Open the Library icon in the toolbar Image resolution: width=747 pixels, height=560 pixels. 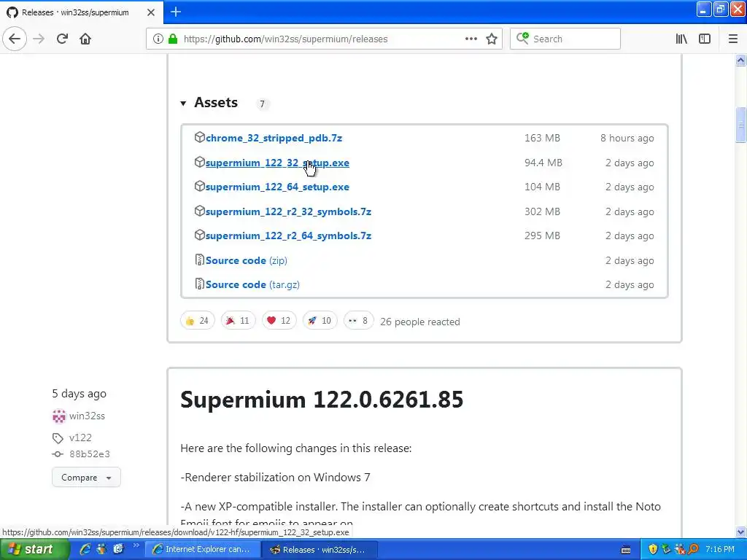tap(681, 39)
